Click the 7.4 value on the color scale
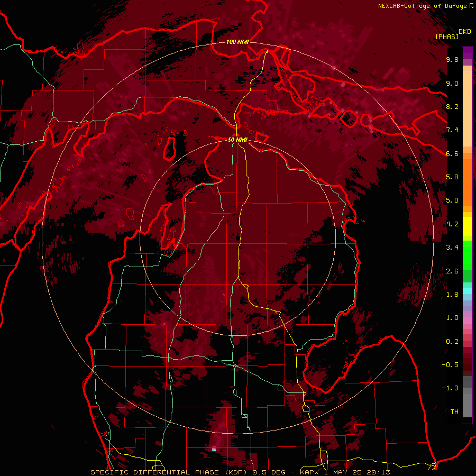The image size is (476, 476). point(452,130)
